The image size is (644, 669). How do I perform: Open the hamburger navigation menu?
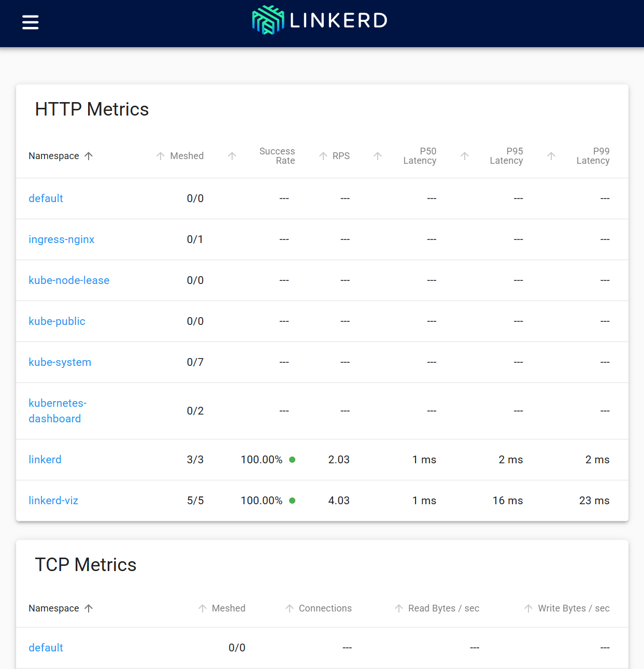(x=31, y=22)
